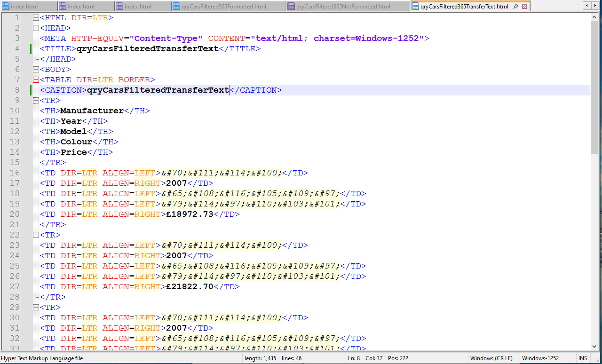602x364 pixels.
Task: Collapse the TR fold marker on line 9
Action: click(36, 101)
